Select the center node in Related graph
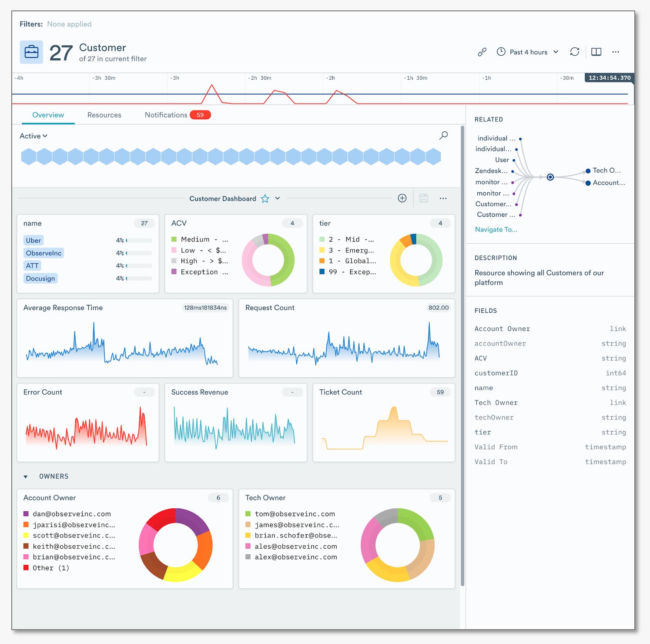 550,177
